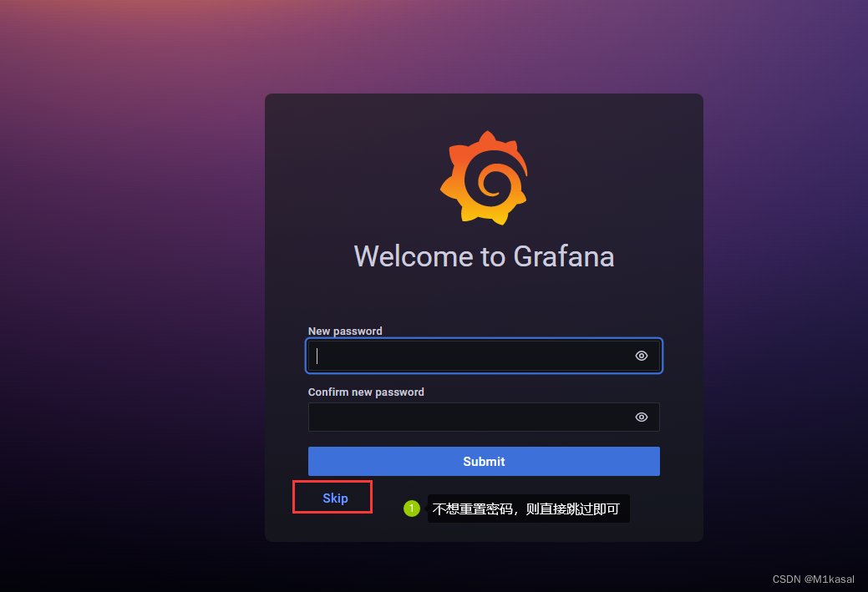This screenshot has height=592, width=868.
Task: Focus the Confirm new password field
Action: click(484, 417)
